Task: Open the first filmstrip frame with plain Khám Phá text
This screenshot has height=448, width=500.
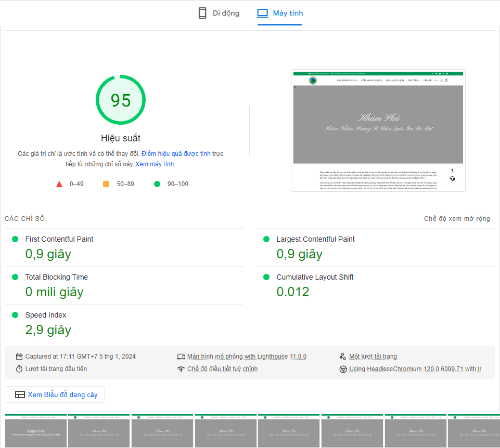Action: click(x=36, y=431)
